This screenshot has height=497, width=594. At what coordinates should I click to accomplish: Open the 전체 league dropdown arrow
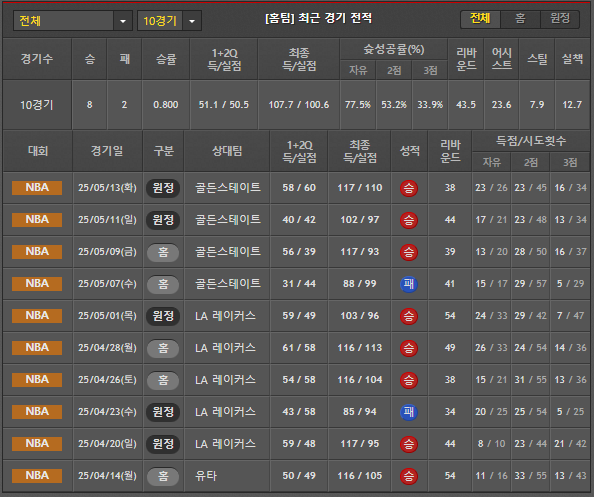[123, 21]
